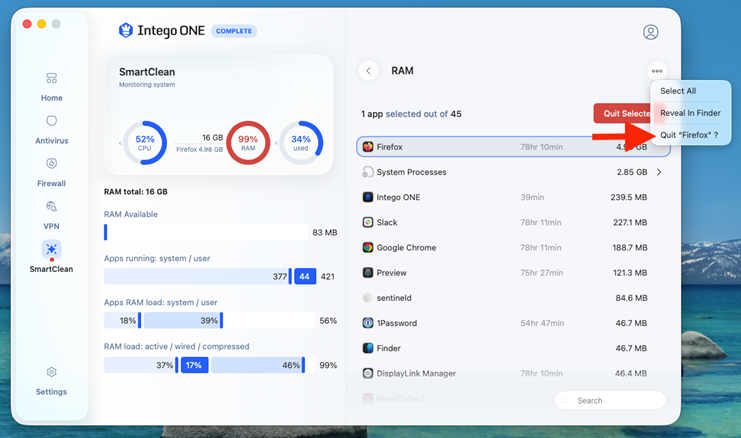Click the Finder app icon

pos(368,348)
